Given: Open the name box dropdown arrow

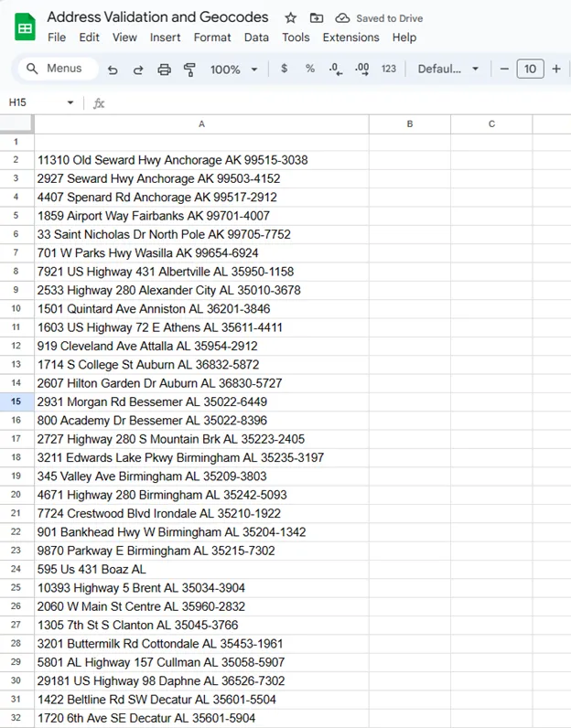Looking at the screenshot, I should [70, 103].
